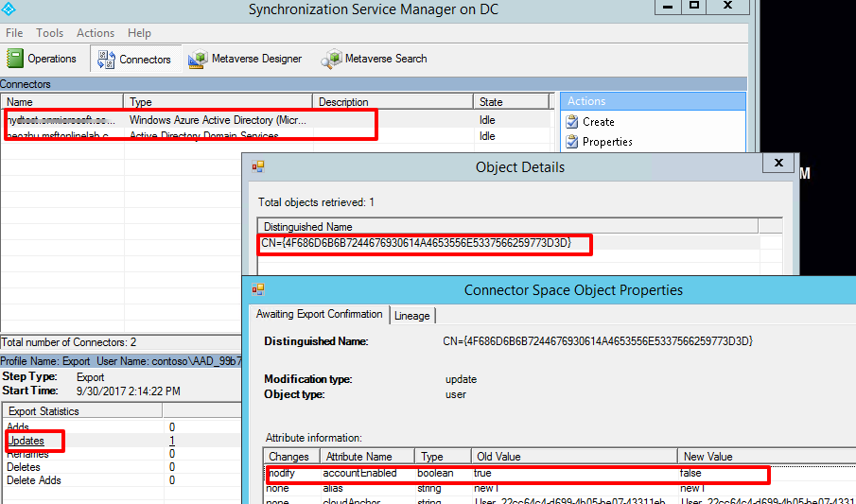Click the false new value cell
The image size is (856, 504).
[x=690, y=473]
